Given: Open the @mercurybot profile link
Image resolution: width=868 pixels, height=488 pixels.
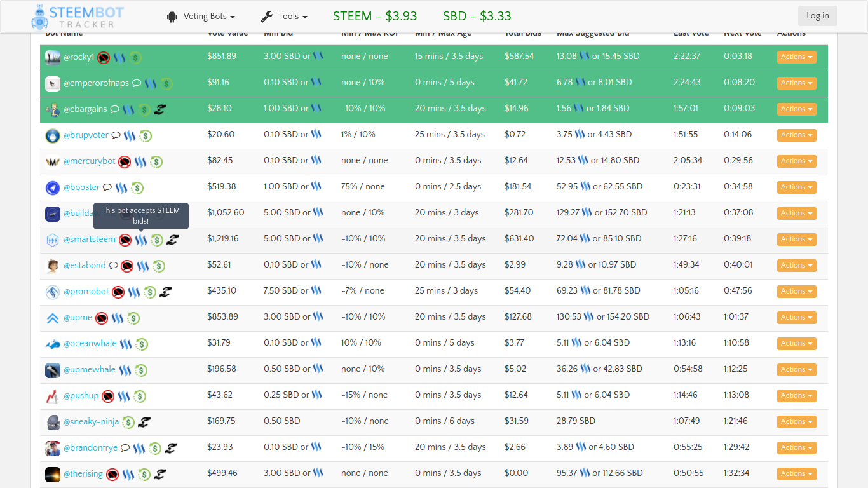Looking at the screenshot, I should click(x=90, y=161).
